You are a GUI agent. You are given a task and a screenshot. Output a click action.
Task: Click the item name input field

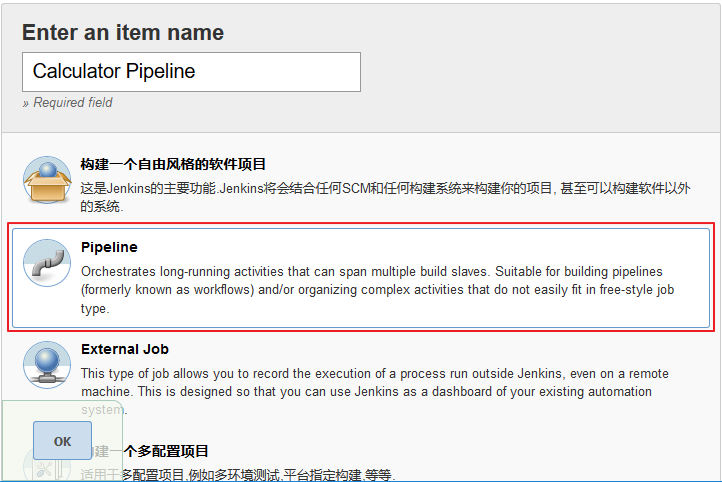(191, 72)
